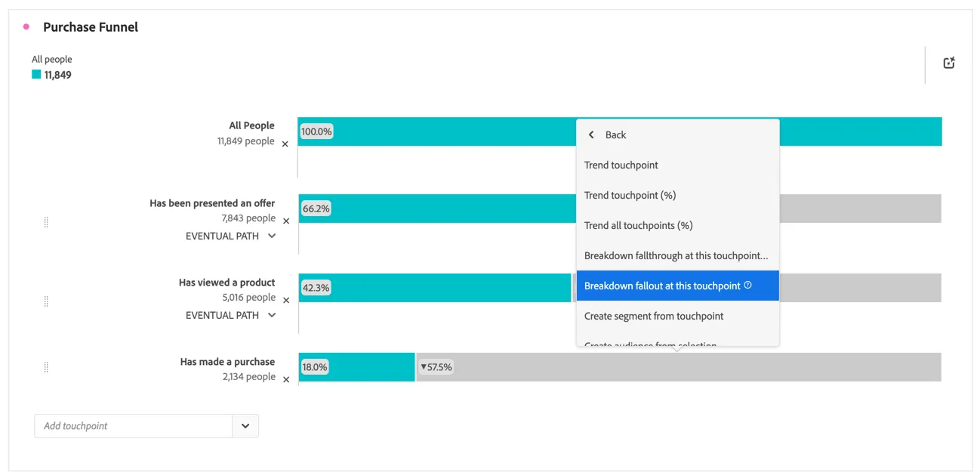
Task: Grab drag handle for 'Has made a purchase'
Action: point(46,367)
